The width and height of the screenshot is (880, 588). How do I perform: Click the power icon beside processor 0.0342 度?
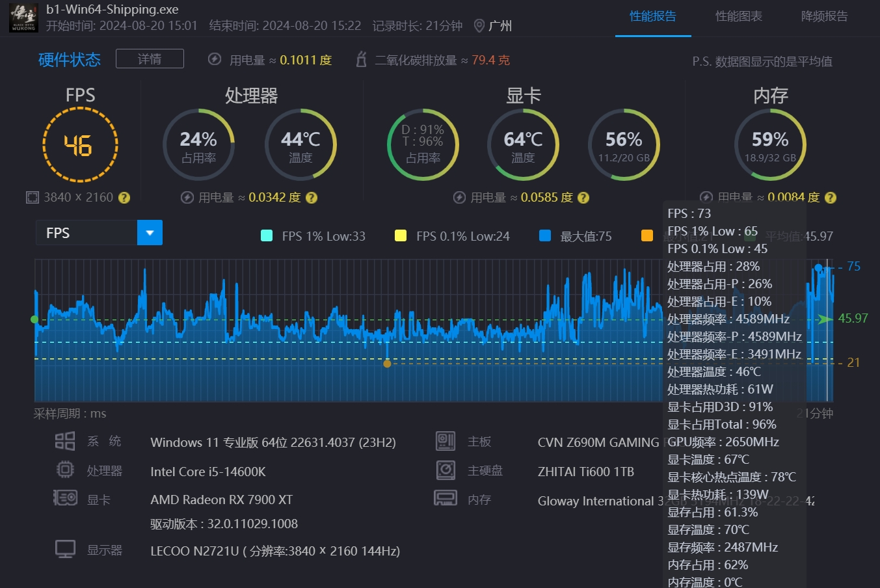click(187, 198)
